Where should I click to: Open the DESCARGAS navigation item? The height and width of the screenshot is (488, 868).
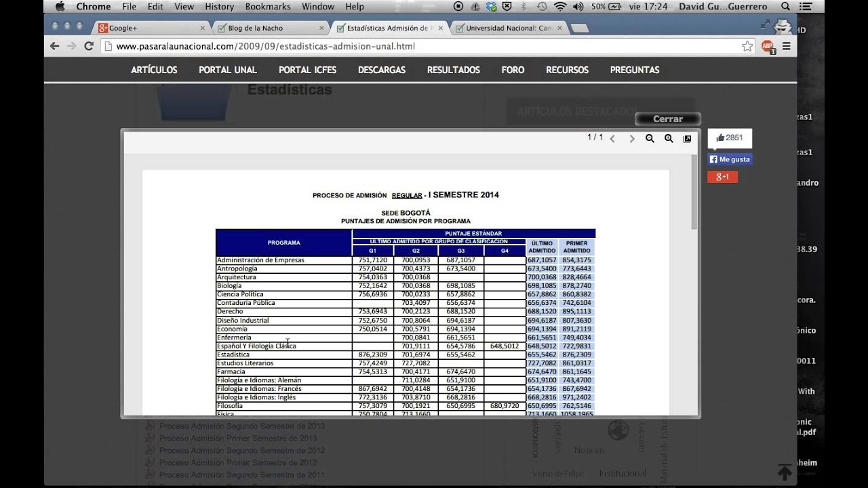point(382,70)
